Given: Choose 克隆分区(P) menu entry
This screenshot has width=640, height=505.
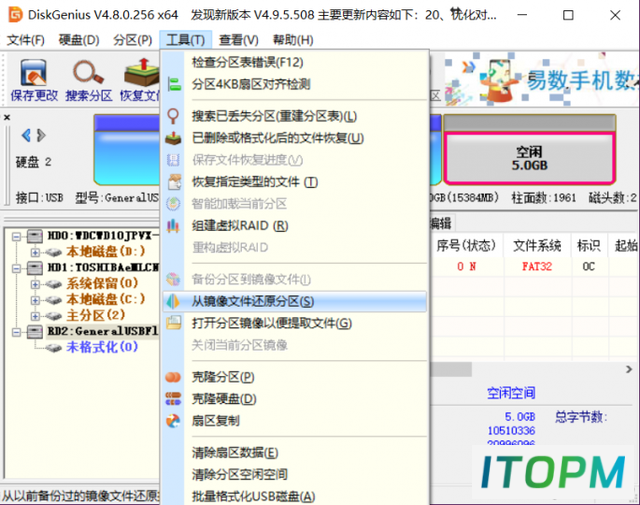Looking at the screenshot, I should [x=294, y=377].
